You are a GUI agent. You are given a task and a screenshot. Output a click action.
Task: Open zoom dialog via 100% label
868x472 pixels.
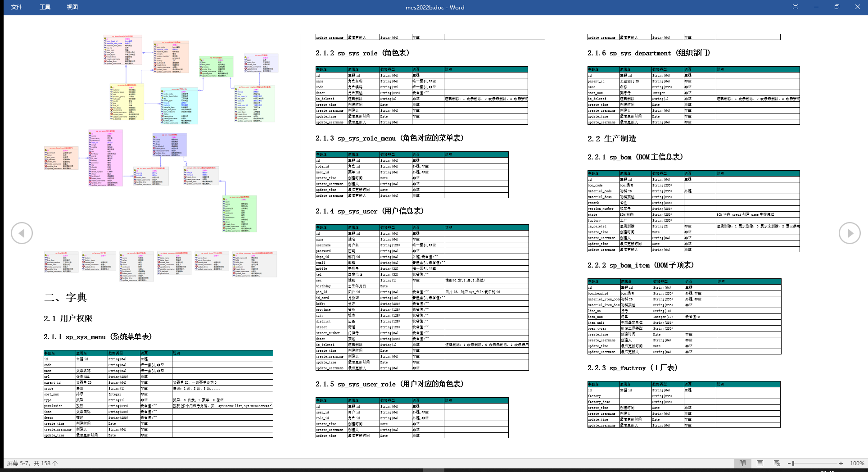[857, 463]
